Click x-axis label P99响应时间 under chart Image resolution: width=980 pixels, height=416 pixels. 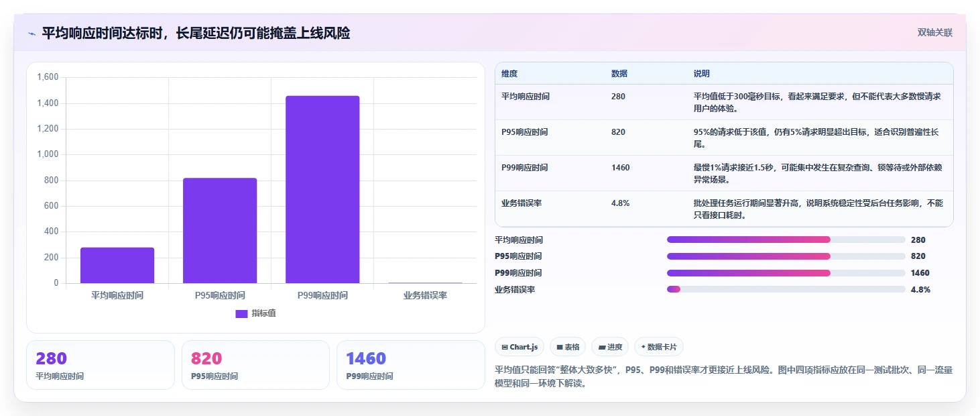[322, 295]
